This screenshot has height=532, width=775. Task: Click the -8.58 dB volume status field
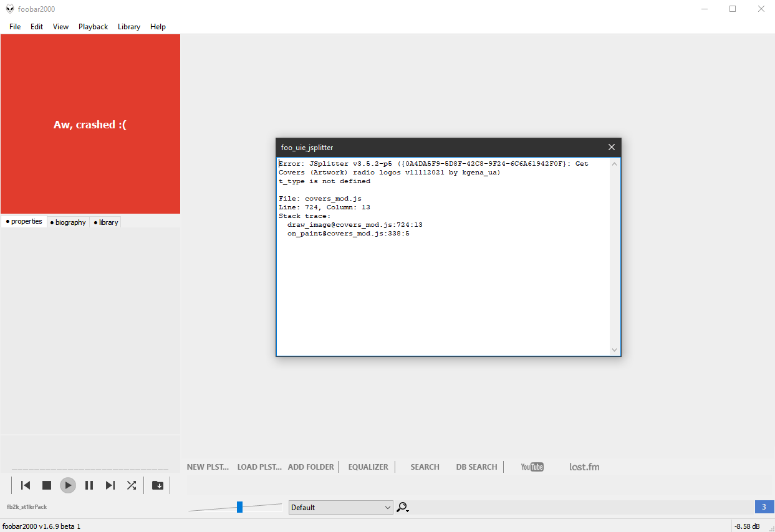coord(747,526)
